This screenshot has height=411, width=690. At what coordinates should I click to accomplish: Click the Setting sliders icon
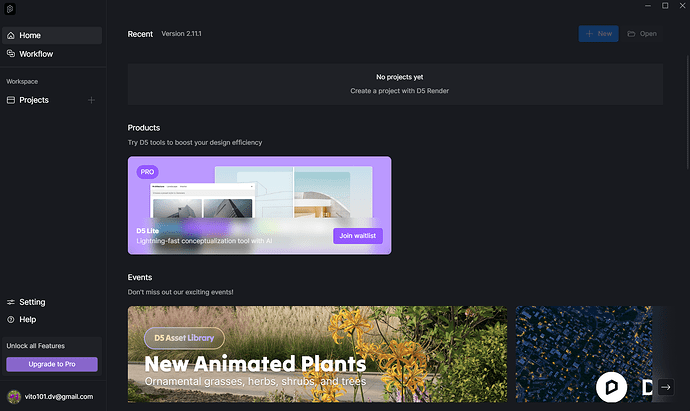[11, 302]
